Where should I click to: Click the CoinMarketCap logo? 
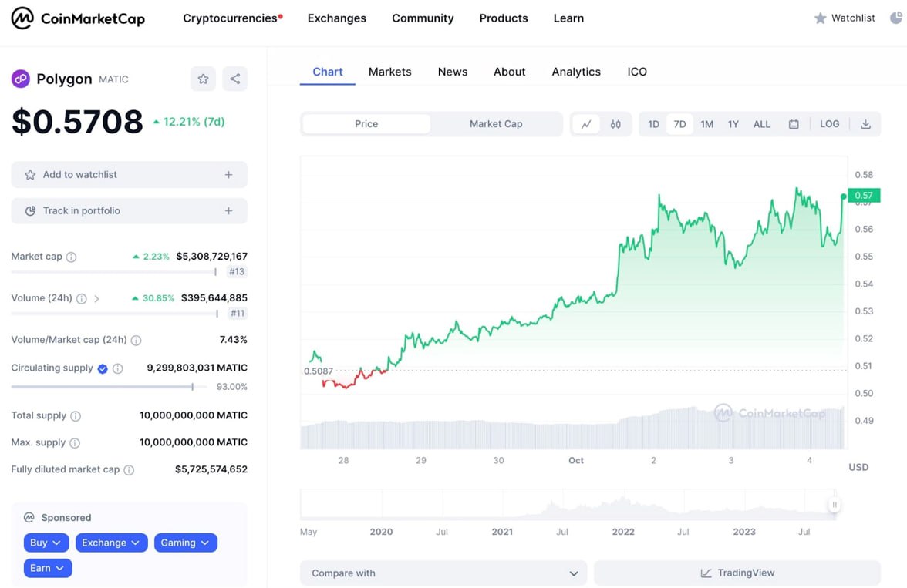coord(78,18)
